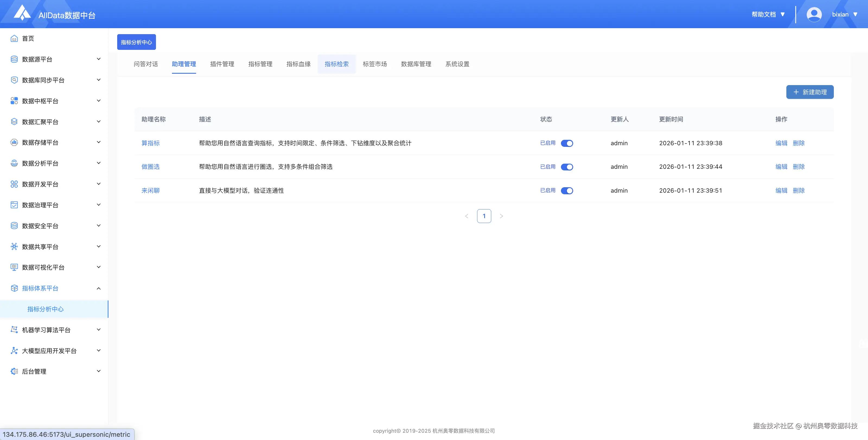868x440 pixels.
Task: Click the home icon beside 首页
Action: tap(14, 38)
